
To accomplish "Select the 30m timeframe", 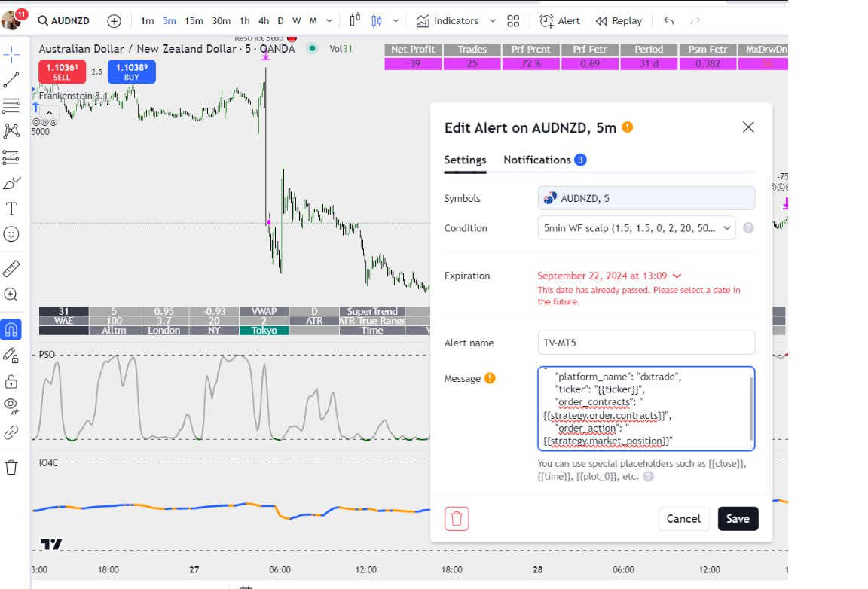I will pos(221,21).
